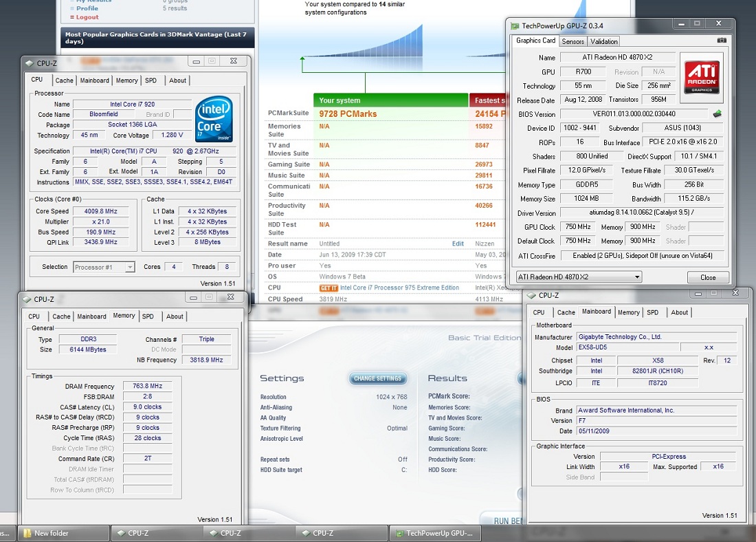Click the CPU-Z title icon in Mainboard tab window
The width and height of the screenshot is (756, 542).
pyautogui.click(x=532, y=295)
